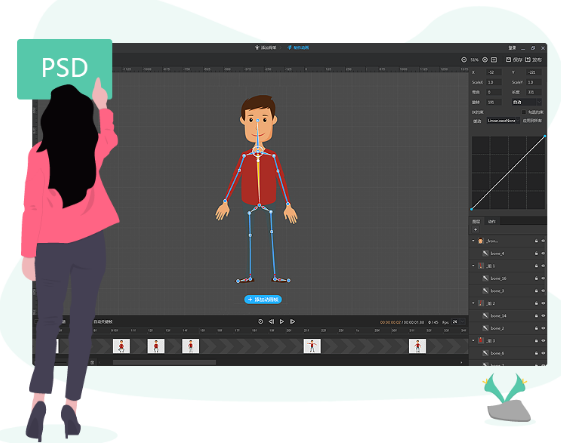
Task: Click the Y position input field
Action: tap(534, 72)
